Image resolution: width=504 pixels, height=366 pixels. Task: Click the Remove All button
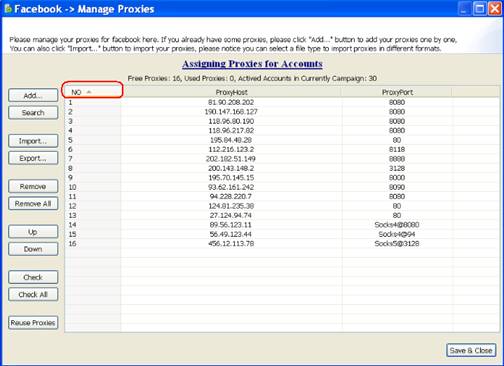point(33,204)
